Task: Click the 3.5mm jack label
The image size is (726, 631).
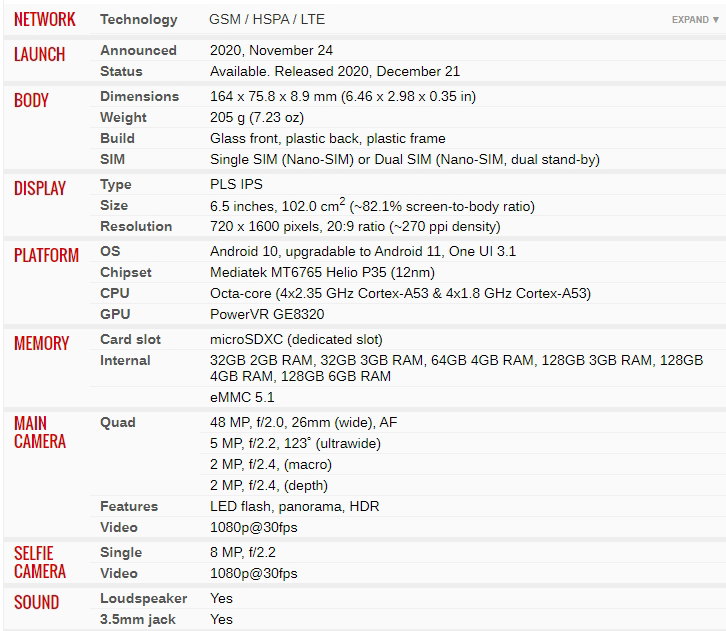Action: pyautogui.click(x=138, y=619)
